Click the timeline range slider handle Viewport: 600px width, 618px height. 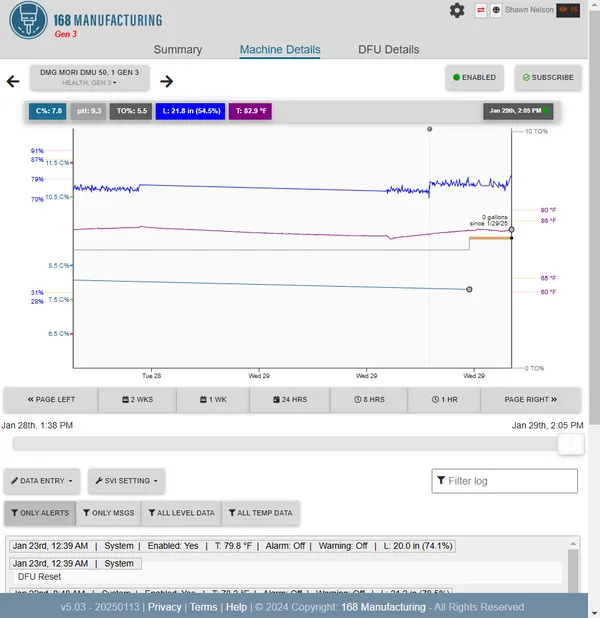click(570, 444)
